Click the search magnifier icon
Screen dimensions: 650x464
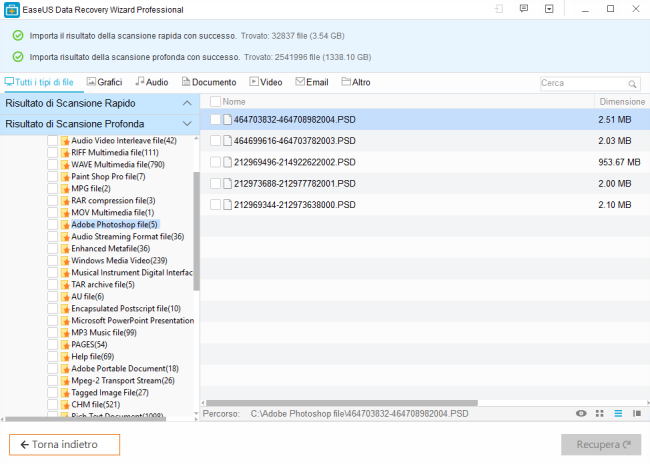coord(632,83)
